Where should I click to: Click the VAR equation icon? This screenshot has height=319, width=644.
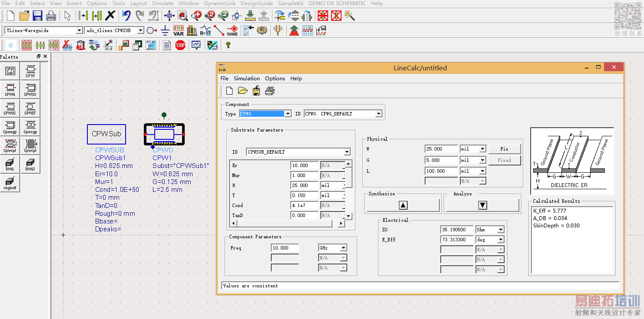pos(179,30)
